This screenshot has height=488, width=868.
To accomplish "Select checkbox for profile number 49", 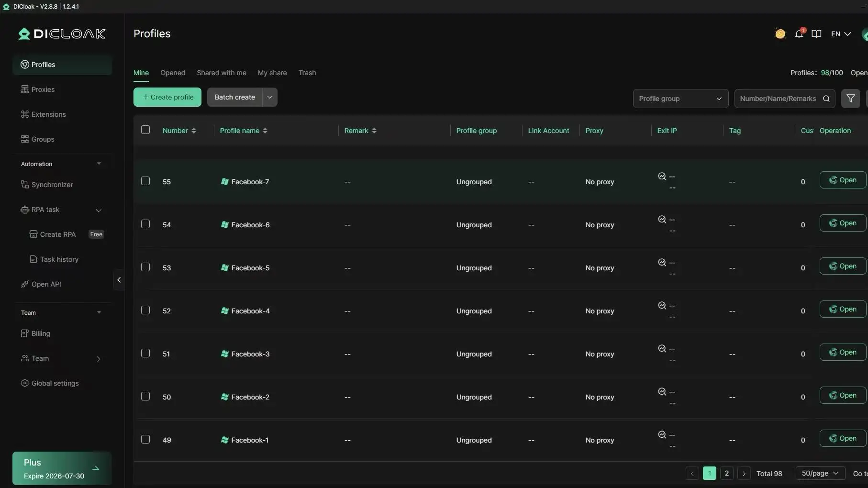I will tap(145, 439).
